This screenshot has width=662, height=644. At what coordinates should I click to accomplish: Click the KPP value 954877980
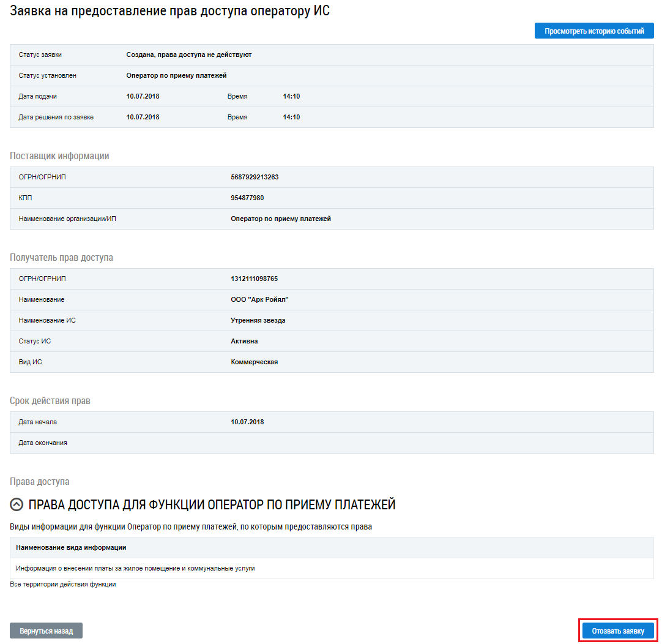pyautogui.click(x=247, y=198)
